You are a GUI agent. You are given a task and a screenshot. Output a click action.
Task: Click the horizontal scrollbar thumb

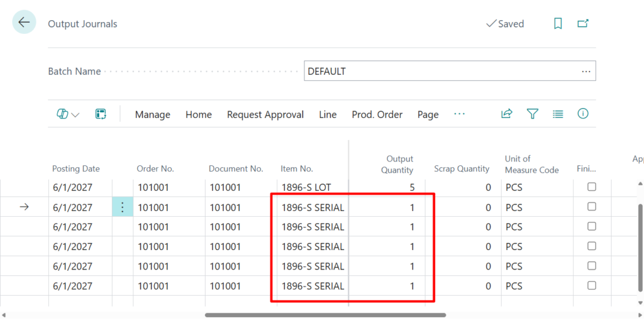[325, 315]
